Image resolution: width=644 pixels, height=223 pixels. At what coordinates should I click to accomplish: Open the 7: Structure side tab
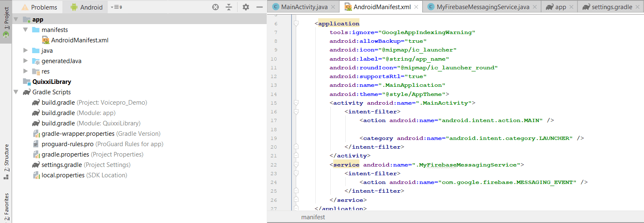[6, 162]
